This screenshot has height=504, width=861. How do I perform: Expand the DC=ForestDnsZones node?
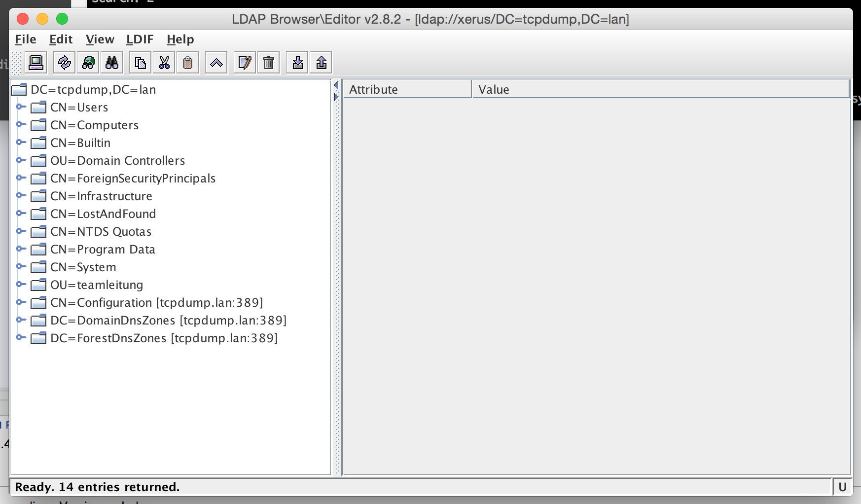[20, 337]
